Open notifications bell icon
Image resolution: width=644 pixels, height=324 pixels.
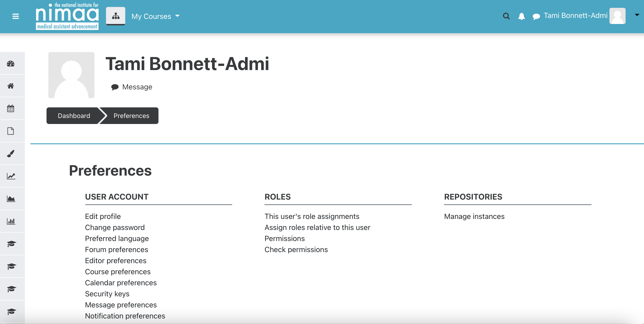pyautogui.click(x=521, y=16)
